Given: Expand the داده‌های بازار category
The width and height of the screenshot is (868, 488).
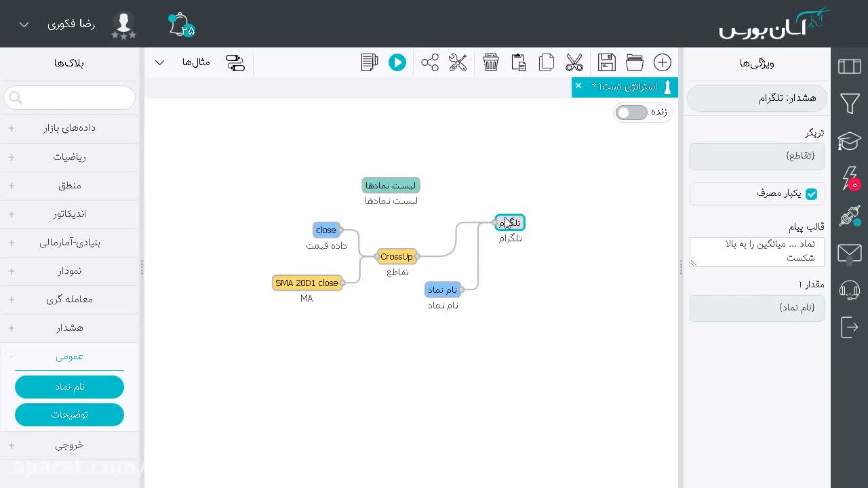Looking at the screenshot, I should [70, 127].
